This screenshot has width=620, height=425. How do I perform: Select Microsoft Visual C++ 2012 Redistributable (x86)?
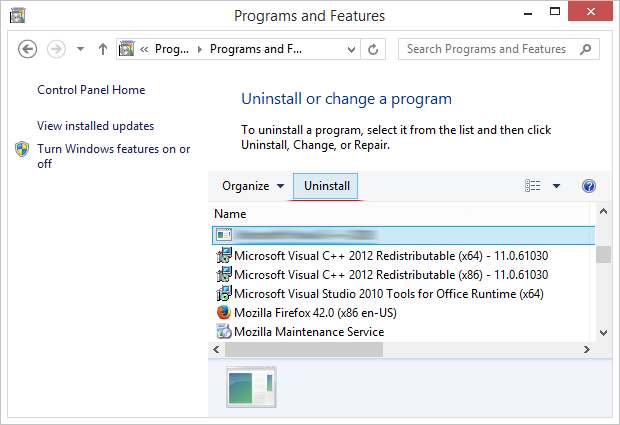[391, 275]
